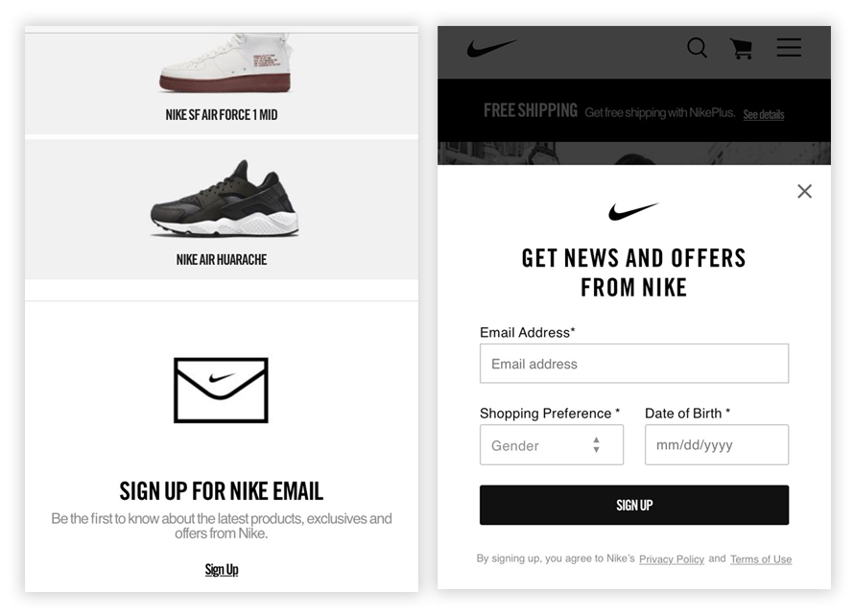Click the envelope email icon
This screenshot has height=616, width=854.
pyautogui.click(x=221, y=390)
